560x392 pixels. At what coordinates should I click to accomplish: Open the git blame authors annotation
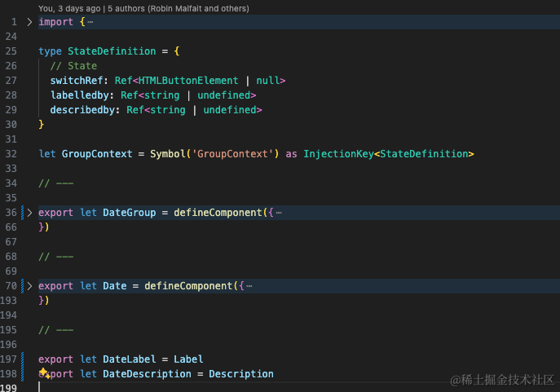click(143, 8)
